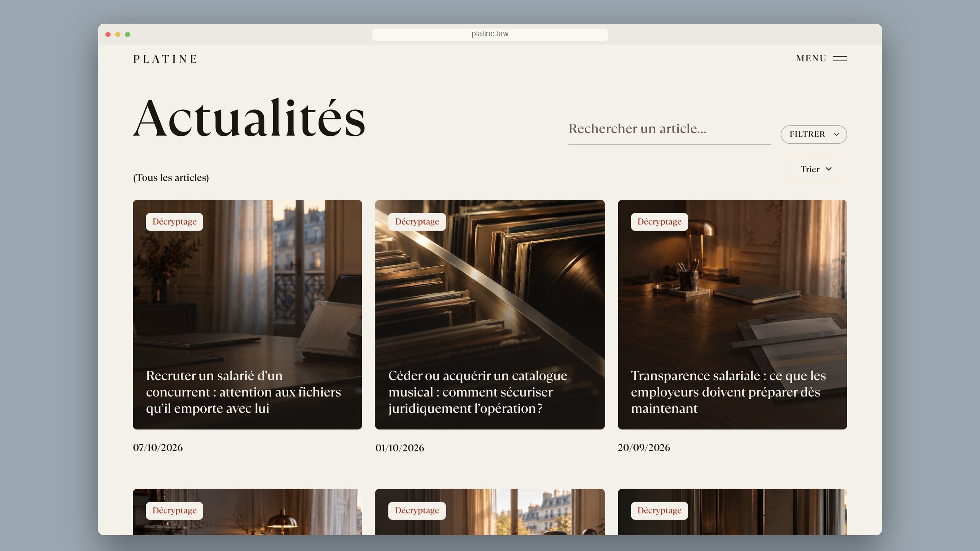980x551 pixels.
Task: Click the (Tous les articles) label
Action: click(x=171, y=178)
